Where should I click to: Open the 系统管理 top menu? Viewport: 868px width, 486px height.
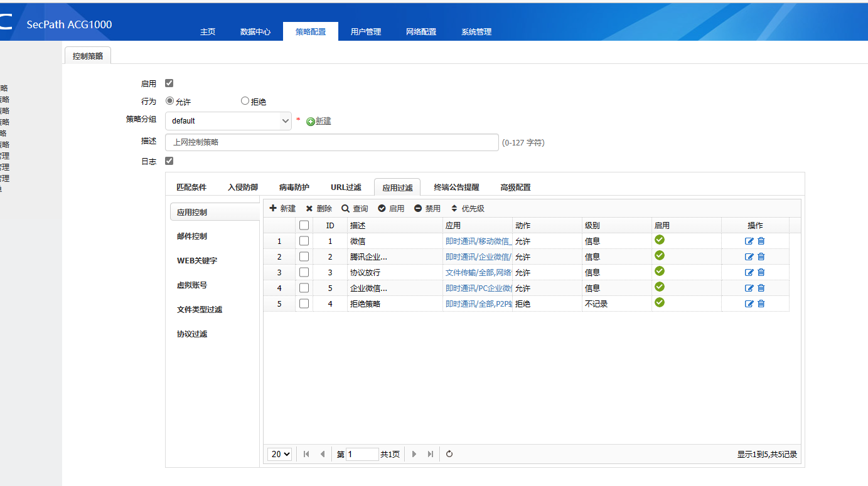click(476, 32)
